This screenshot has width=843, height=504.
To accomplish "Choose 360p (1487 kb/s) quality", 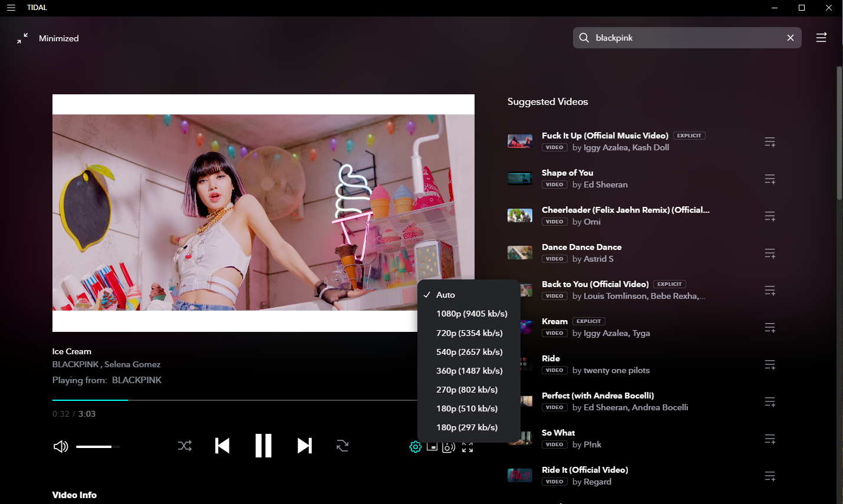I will coord(469,371).
